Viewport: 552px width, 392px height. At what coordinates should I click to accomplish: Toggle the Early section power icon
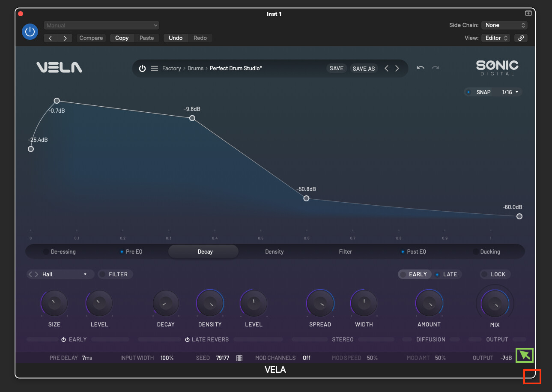coord(63,340)
